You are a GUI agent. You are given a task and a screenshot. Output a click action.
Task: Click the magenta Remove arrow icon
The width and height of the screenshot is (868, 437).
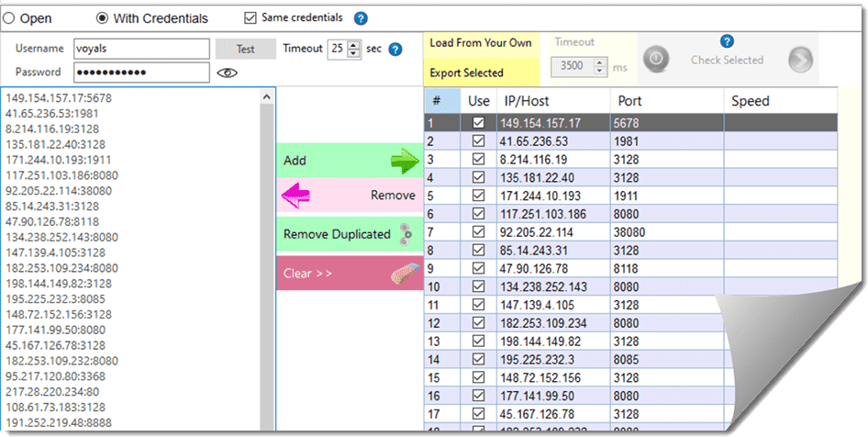point(295,196)
